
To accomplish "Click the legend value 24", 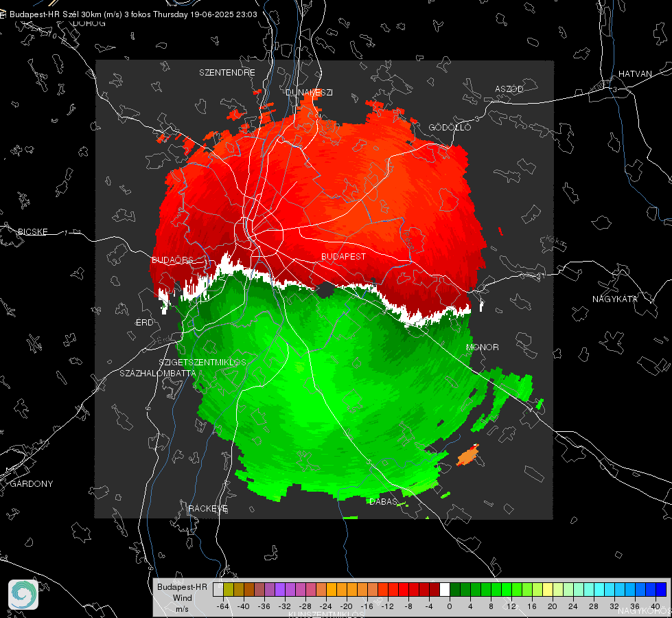I will click(573, 606).
